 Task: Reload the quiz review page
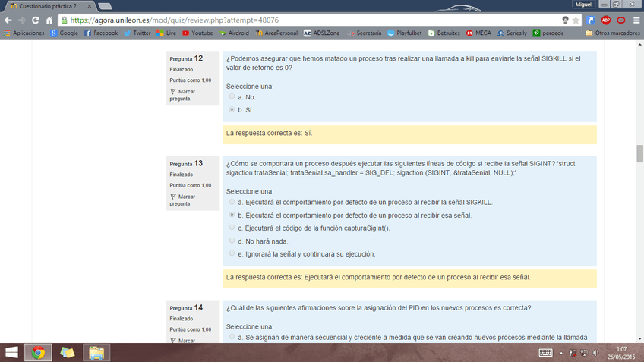(36, 20)
